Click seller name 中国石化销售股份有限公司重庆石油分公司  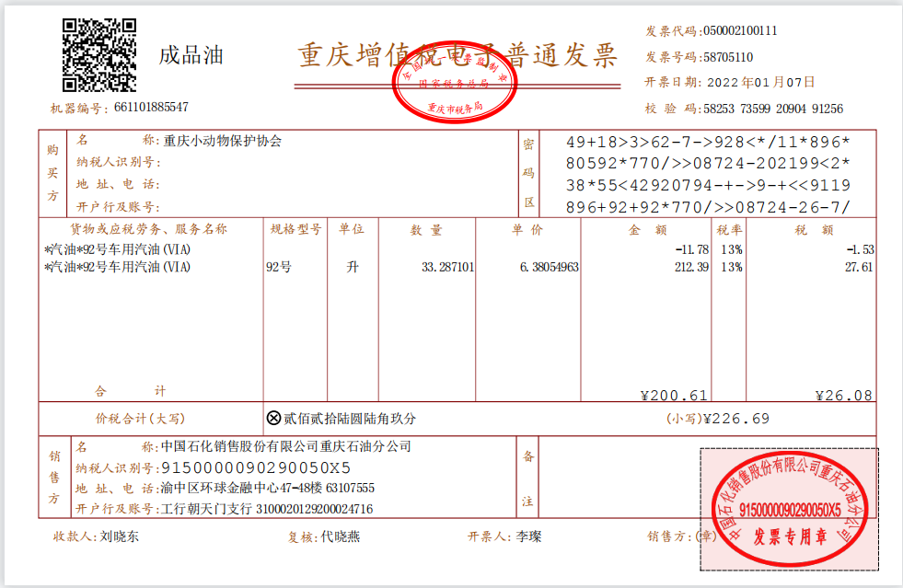click(x=286, y=446)
